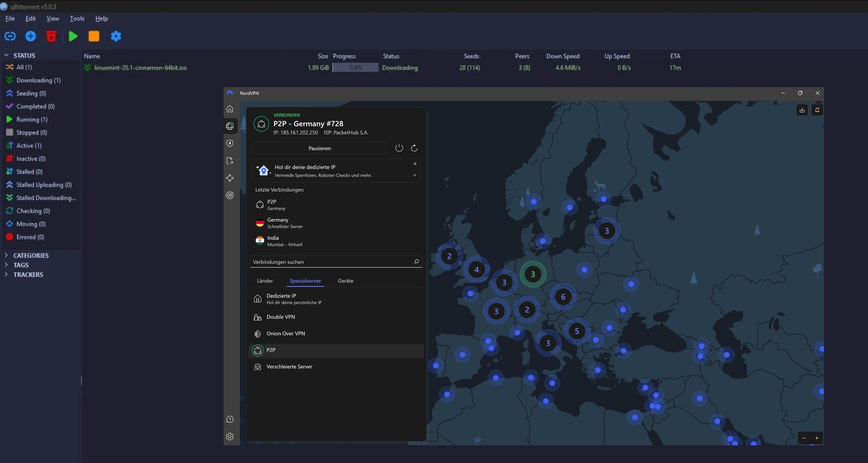Screen dimensions: 868x463
Task: Click the red delete torrent icon
Action: click(51, 36)
